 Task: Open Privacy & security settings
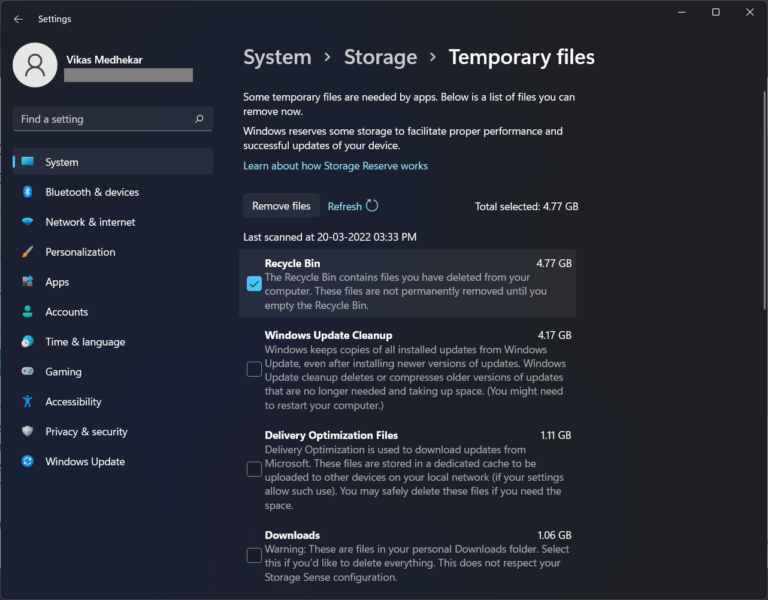(x=113, y=431)
